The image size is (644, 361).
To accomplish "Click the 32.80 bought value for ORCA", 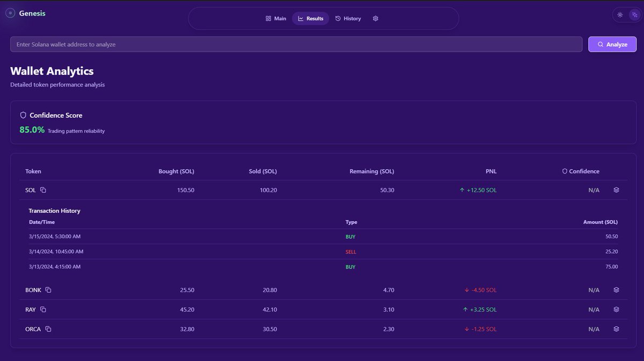I will 187,329.
